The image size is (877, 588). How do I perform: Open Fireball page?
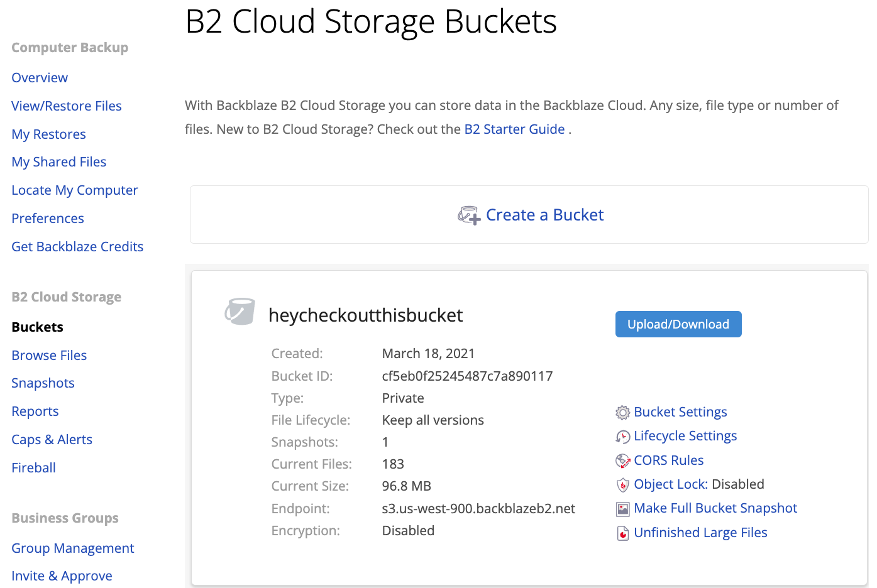[x=34, y=468]
